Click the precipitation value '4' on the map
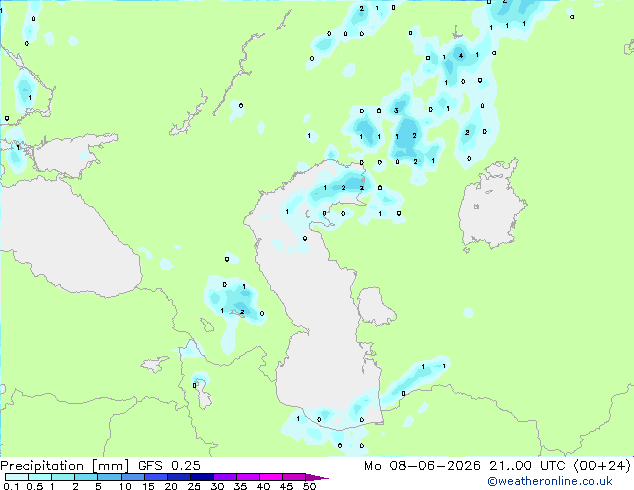Image resolution: width=634 pixels, height=490 pixels. pos(461,55)
